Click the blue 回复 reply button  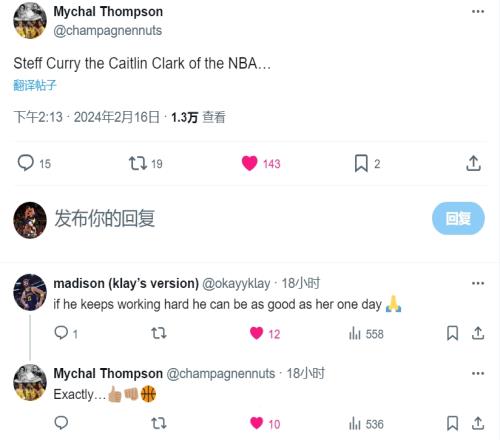click(458, 218)
